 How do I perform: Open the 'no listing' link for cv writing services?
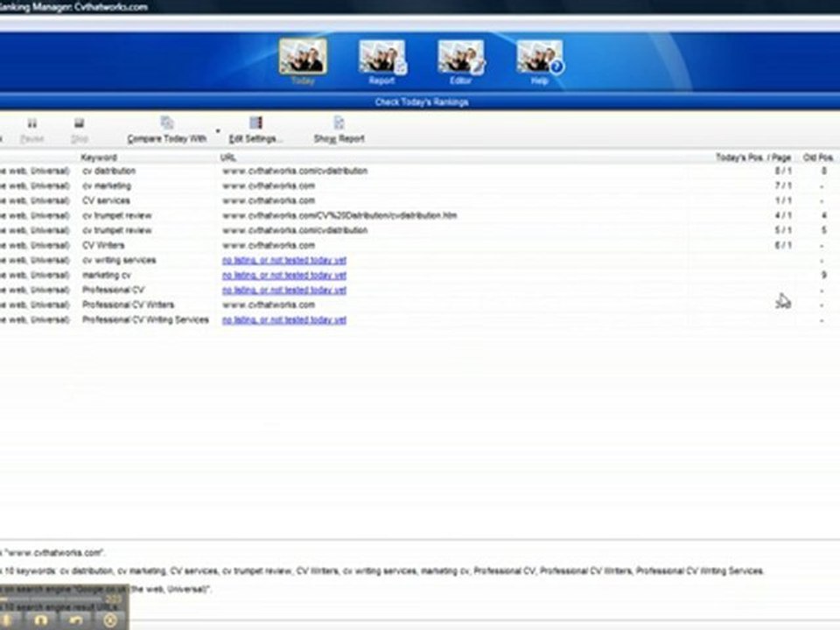point(284,261)
